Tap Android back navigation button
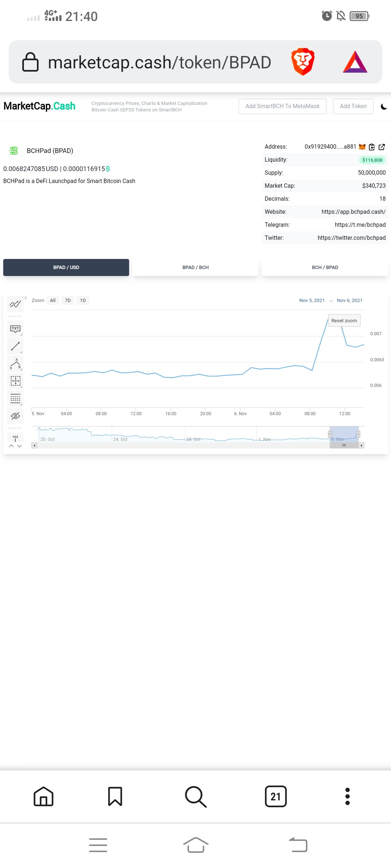The height and width of the screenshot is (868, 391). point(298,845)
